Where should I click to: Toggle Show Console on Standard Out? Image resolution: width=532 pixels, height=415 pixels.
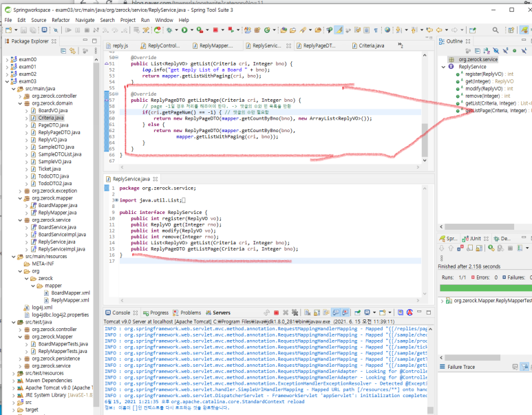[336, 312]
